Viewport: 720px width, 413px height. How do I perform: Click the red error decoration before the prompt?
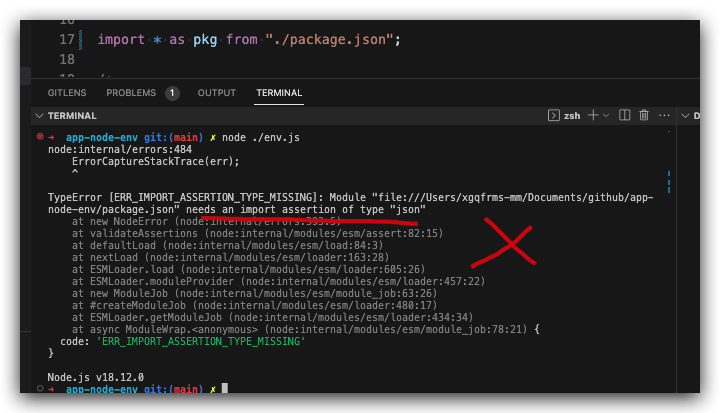point(40,136)
